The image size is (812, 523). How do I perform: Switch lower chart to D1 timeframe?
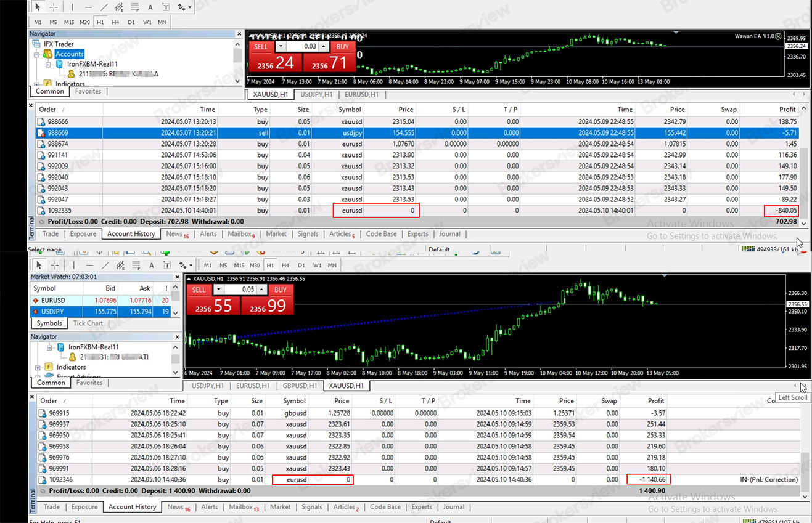point(301,265)
